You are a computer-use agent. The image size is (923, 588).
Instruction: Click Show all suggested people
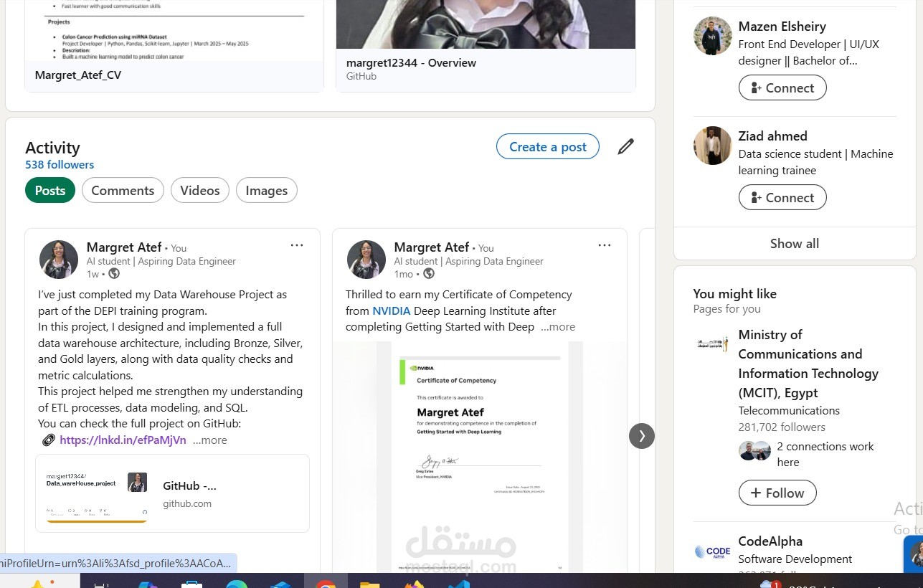(795, 243)
